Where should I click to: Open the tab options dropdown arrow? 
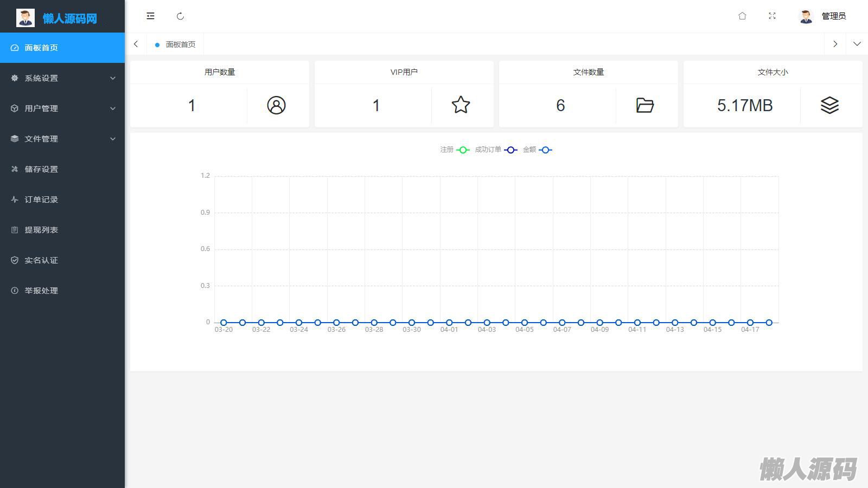pyautogui.click(x=857, y=44)
